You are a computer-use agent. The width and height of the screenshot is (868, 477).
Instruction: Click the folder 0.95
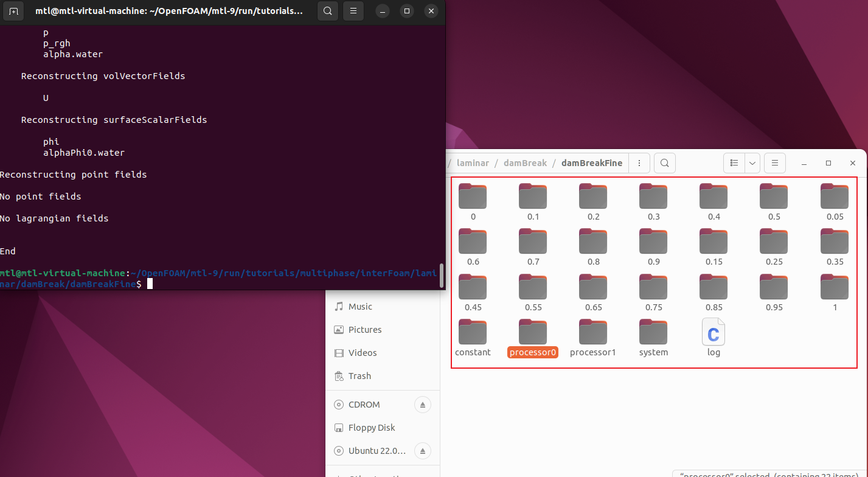[x=774, y=293]
